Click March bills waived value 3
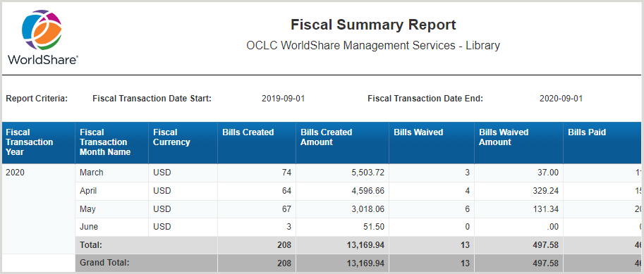The image size is (644, 274). point(467,173)
